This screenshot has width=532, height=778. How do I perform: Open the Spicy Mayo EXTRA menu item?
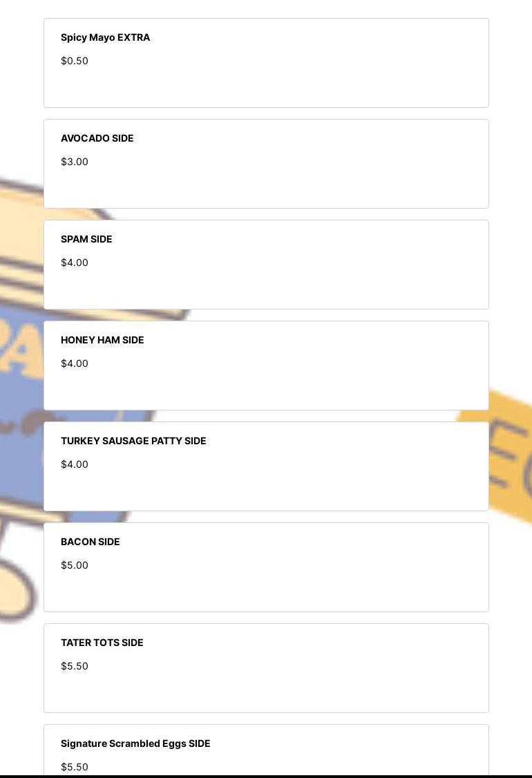coord(105,38)
